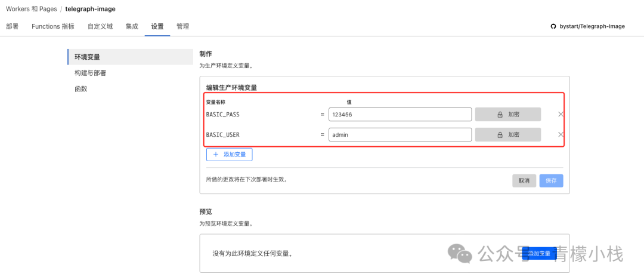Open the Workers 和 Pages breadcrumb link
This screenshot has width=644, height=280.
pyautogui.click(x=31, y=8)
